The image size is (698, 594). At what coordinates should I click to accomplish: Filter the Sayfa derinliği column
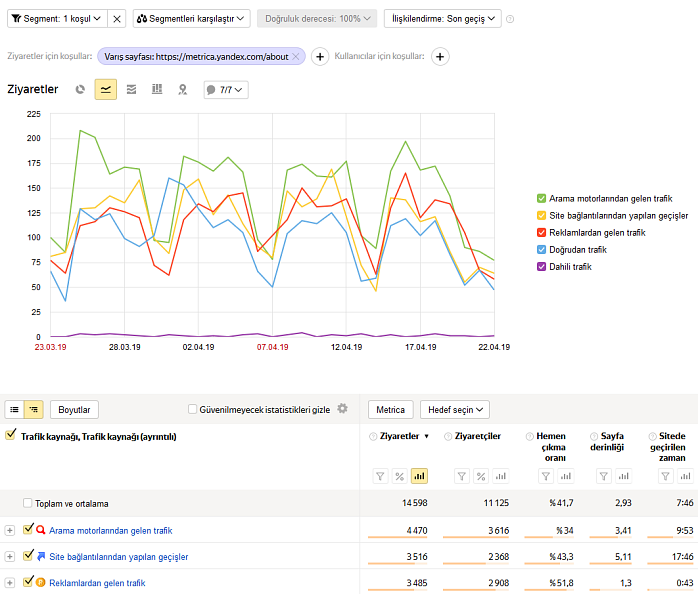tap(604, 476)
